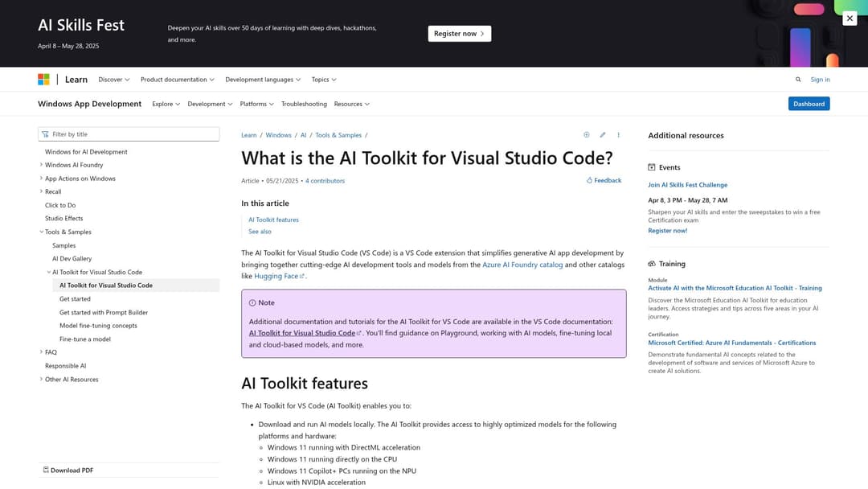Click the edit pencil icon
Screen dimensions: 868x489
(602, 134)
